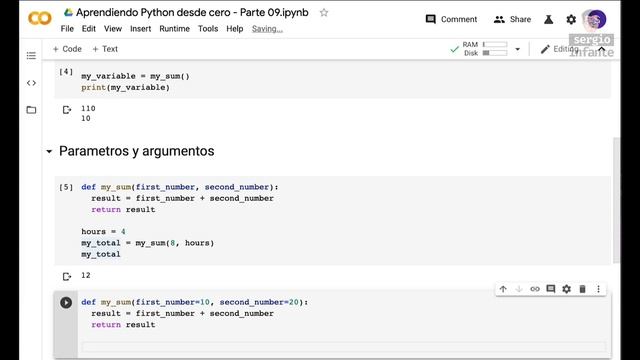640x360 pixels.
Task: Add a new Text cell
Action: tap(105, 49)
